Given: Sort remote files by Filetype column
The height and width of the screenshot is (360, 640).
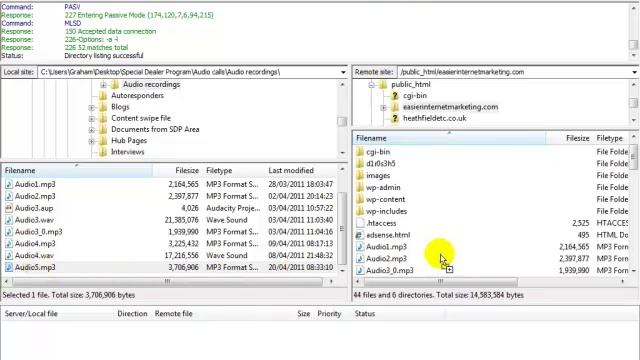Looking at the screenshot, I should click(611, 138).
